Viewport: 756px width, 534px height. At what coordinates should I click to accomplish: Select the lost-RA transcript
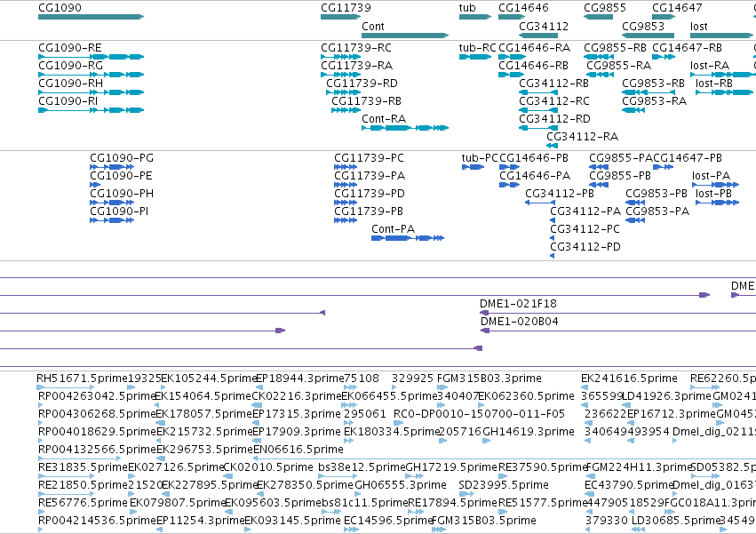[721, 75]
